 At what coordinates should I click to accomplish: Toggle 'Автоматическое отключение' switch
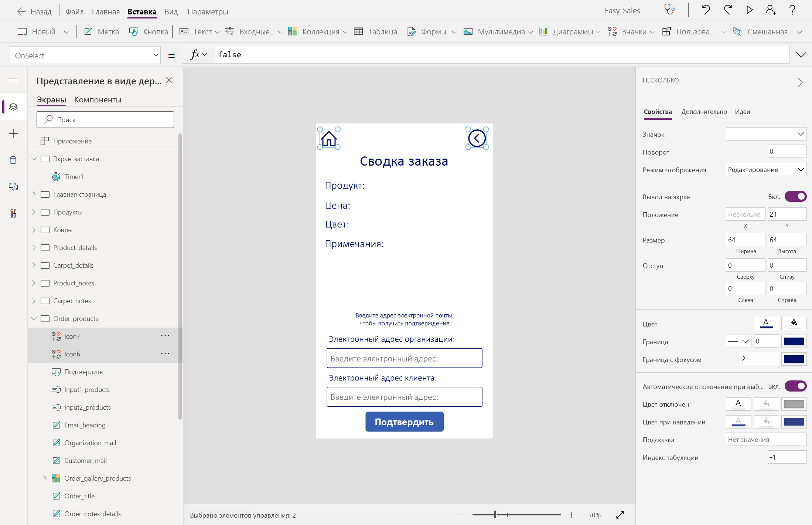point(795,386)
